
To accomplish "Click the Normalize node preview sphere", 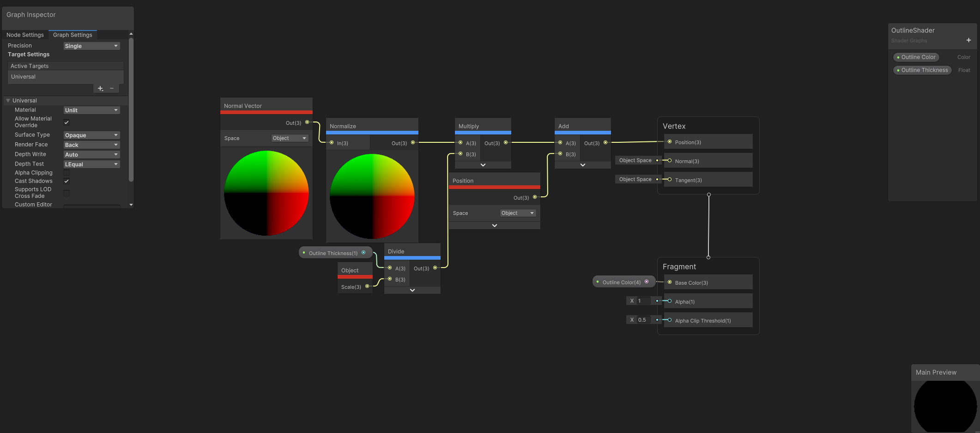I will [372, 196].
